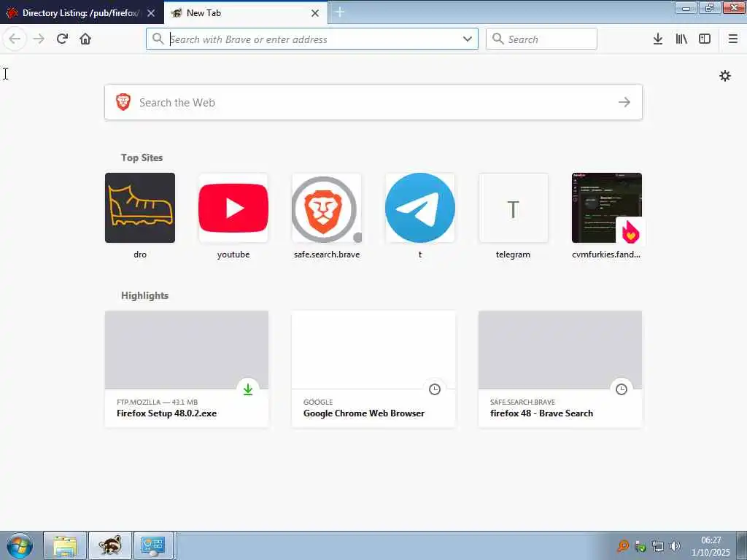Open firefox 48 - Brave Search highlight

point(560,369)
